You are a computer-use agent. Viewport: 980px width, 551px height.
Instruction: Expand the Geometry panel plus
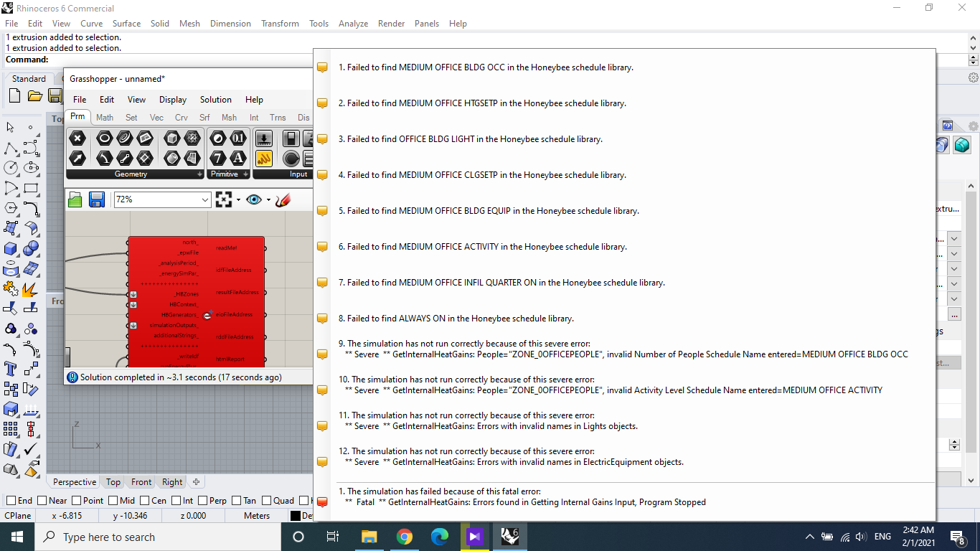[200, 174]
